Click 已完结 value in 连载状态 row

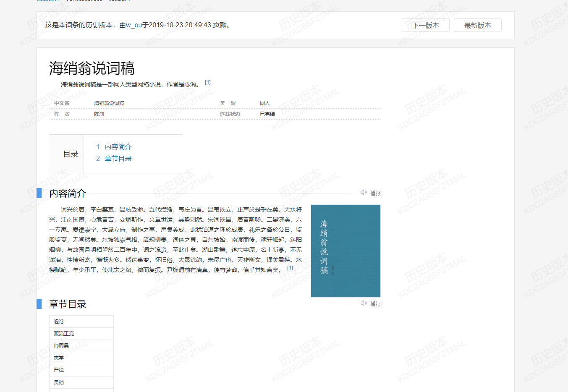(x=267, y=114)
